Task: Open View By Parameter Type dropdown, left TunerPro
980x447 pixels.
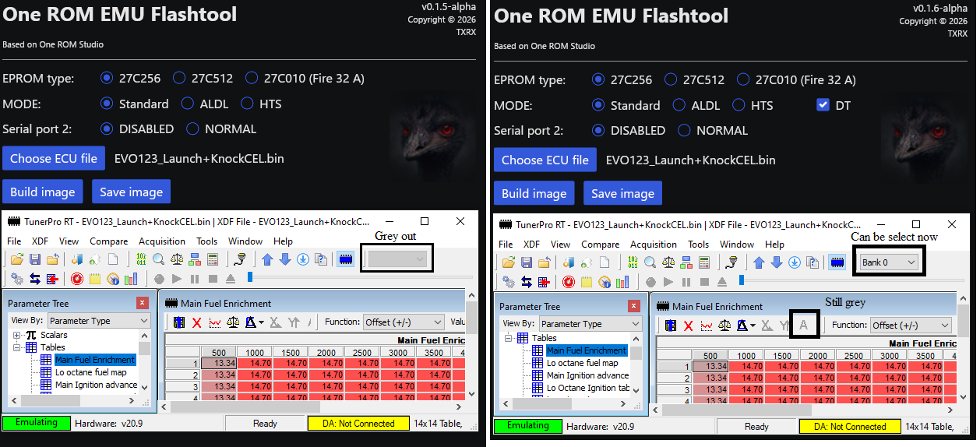Action: pyautogui.click(x=98, y=320)
